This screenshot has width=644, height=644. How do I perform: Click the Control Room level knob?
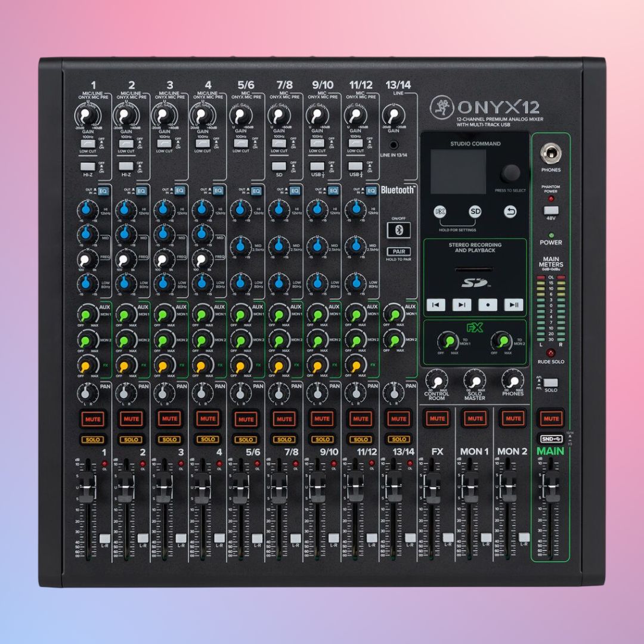(x=437, y=380)
